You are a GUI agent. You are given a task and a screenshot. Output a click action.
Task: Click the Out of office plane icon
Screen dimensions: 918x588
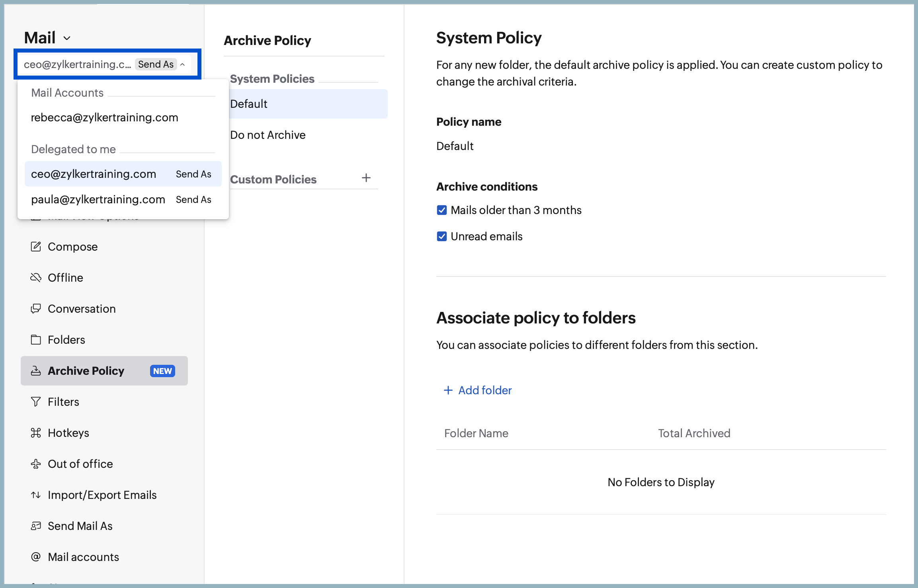(36, 464)
